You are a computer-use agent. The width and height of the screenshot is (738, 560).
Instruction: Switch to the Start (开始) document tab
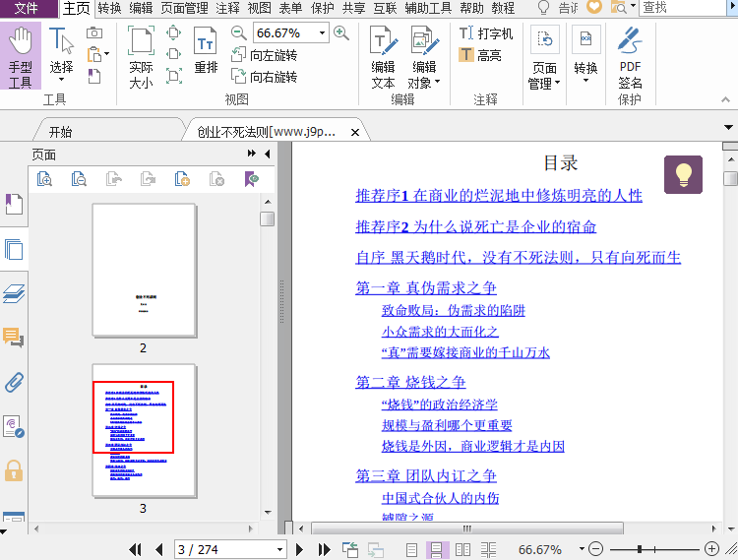(x=61, y=132)
